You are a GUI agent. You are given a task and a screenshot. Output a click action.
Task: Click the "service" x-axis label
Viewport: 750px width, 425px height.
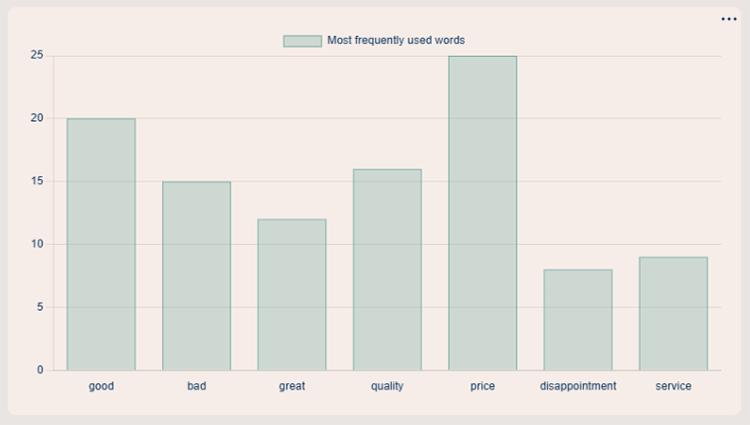point(673,386)
